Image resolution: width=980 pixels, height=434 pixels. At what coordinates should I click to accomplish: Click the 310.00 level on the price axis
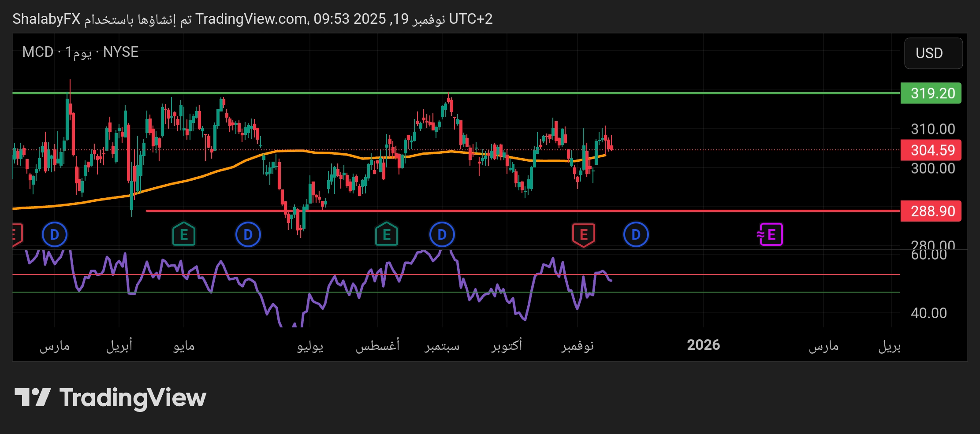click(932, 129)
